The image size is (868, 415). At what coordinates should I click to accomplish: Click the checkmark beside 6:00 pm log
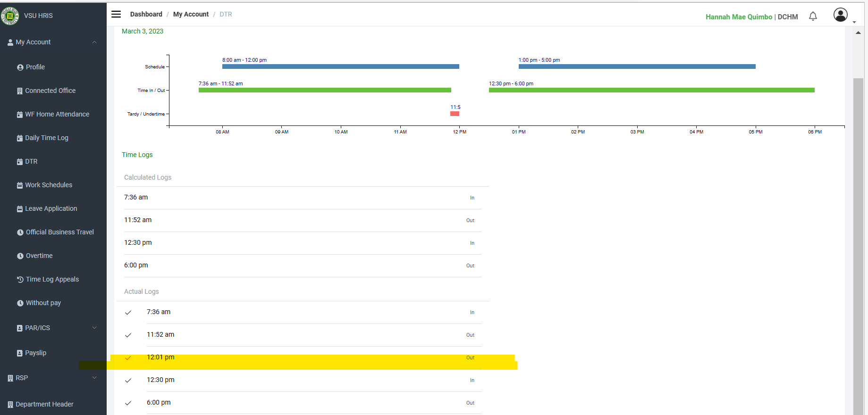[x=128, y=403]
